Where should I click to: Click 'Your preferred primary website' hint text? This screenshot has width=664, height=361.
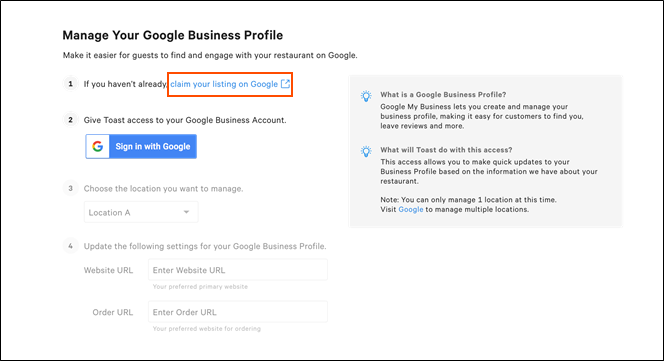point(200,287)
